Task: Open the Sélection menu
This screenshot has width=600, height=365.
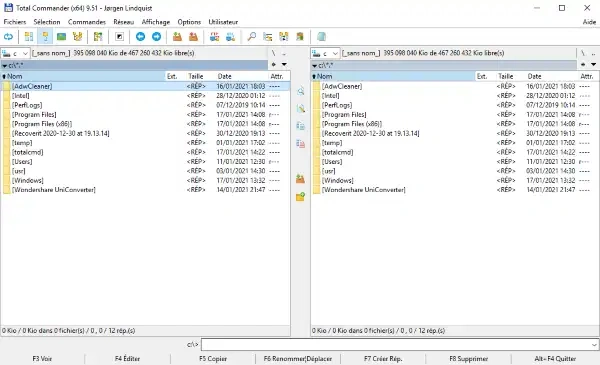Action: point(47,22)
